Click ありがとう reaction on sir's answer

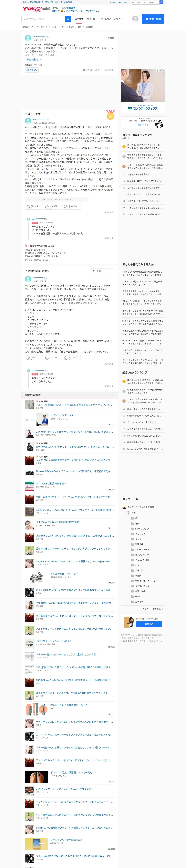(72, 358)
